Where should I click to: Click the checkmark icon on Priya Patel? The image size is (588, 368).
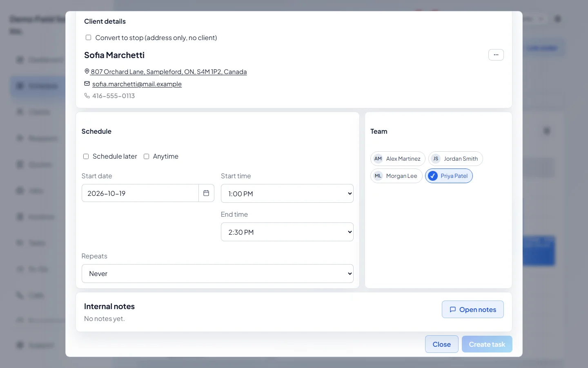click(x=433, y=176)
